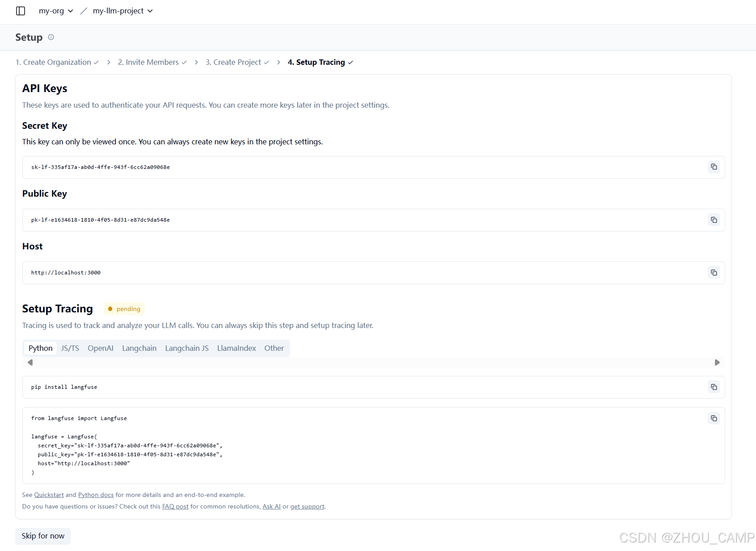The height and width of the screenshot is (551, 756).
Task: Click 'from langfuse import Langfuse' line
Action: tap(79, 418)
